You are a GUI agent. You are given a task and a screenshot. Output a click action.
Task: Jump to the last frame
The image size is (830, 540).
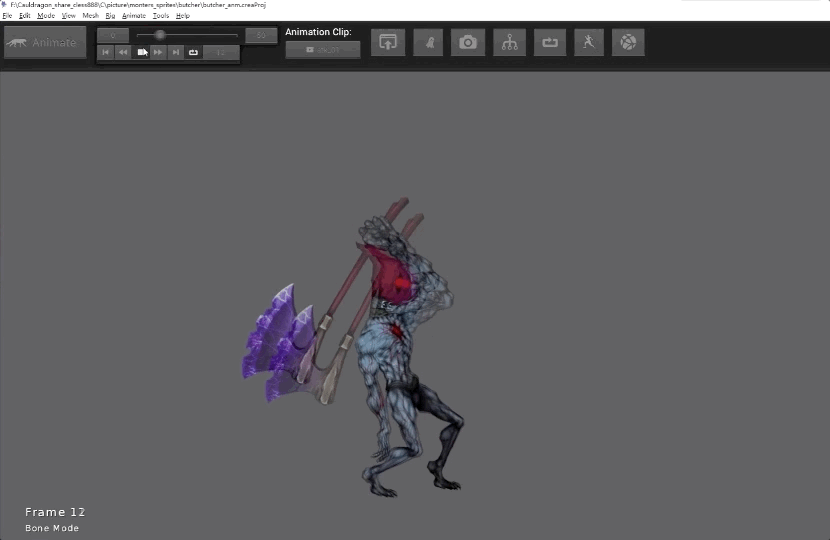click(x=176, y=52)
